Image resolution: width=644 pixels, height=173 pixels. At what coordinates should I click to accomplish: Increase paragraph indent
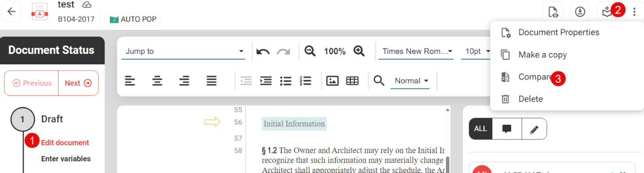(x=266, y=81)
